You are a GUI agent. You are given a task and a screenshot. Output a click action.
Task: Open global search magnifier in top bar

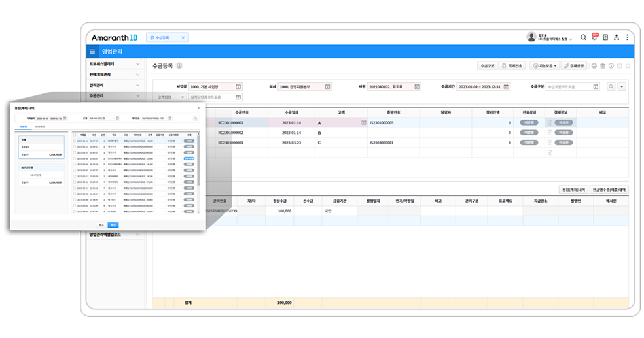coord(583,37)
